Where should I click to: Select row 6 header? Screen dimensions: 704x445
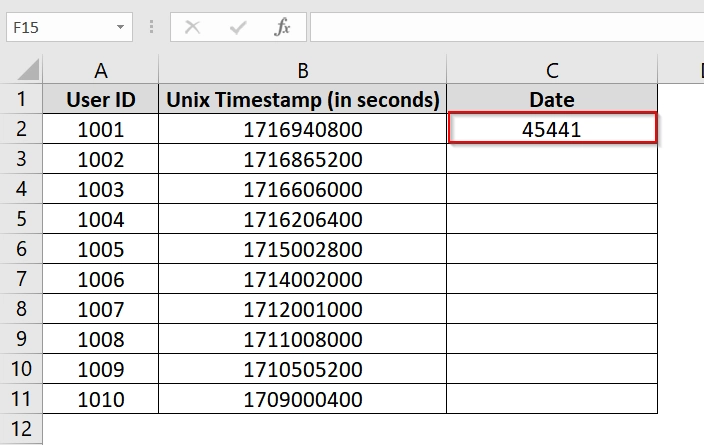21,249
